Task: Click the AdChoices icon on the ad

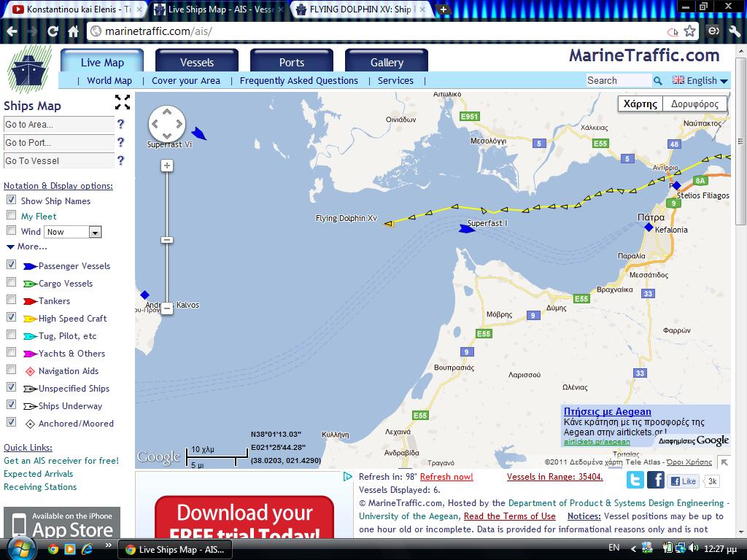Action: point(348,477)
